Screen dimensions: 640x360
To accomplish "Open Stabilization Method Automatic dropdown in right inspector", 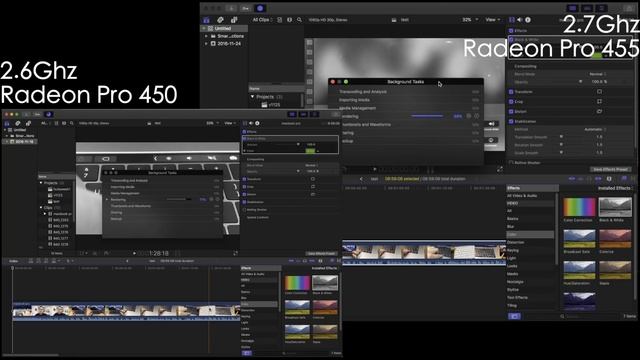I will click(596, 129).
